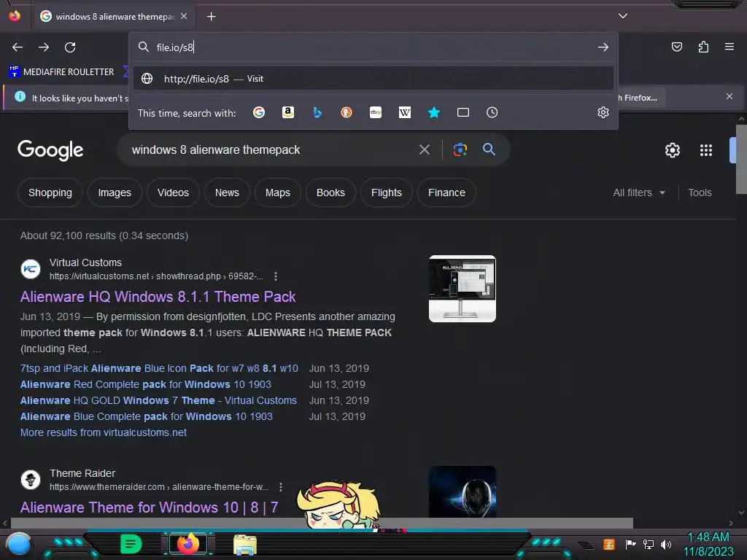Focus the Google search input field
The image size is (747, 560).
pyautogui.click(x=269, y=150)
